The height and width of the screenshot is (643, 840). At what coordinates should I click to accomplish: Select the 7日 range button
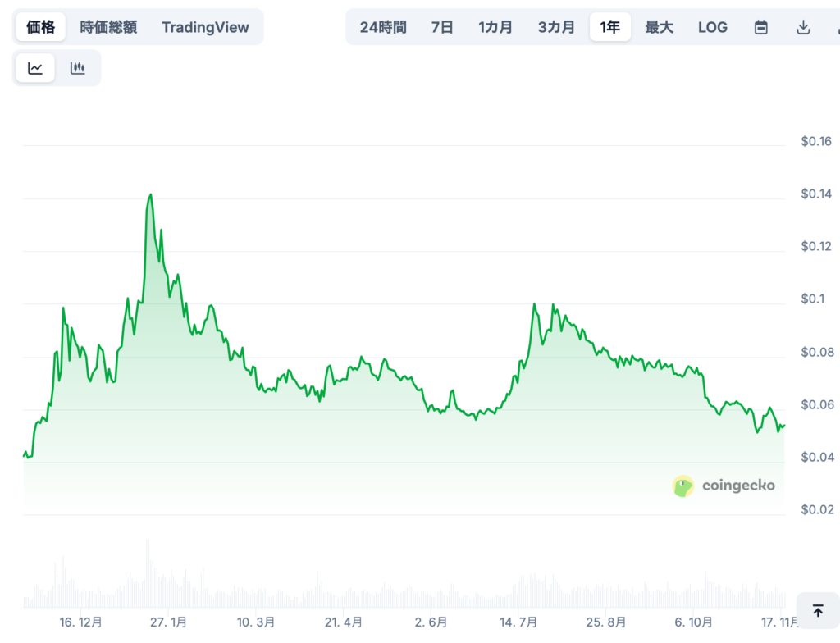[x=441, y=26]
